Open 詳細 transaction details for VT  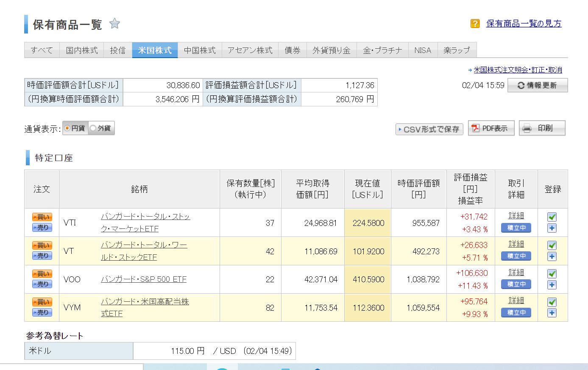click(x=516, y=245)
